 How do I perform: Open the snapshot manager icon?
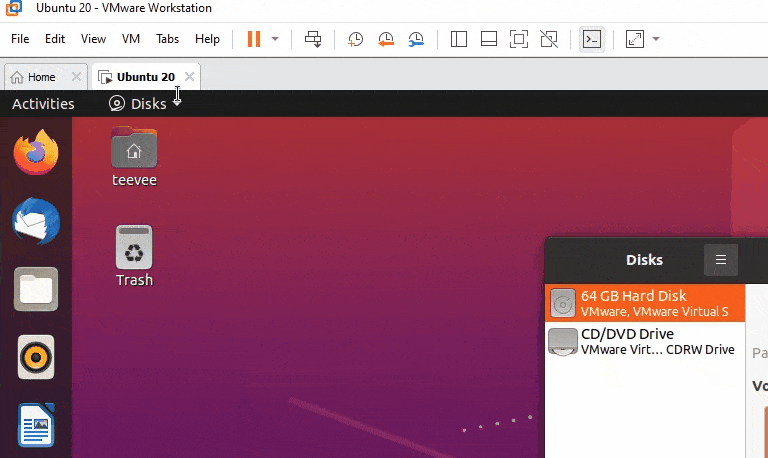(x=416, y=39)
